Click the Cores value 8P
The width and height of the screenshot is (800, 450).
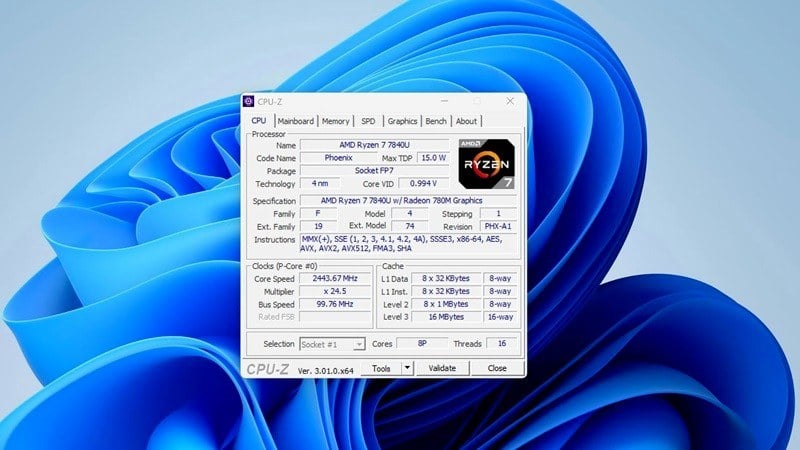[422, 344]
